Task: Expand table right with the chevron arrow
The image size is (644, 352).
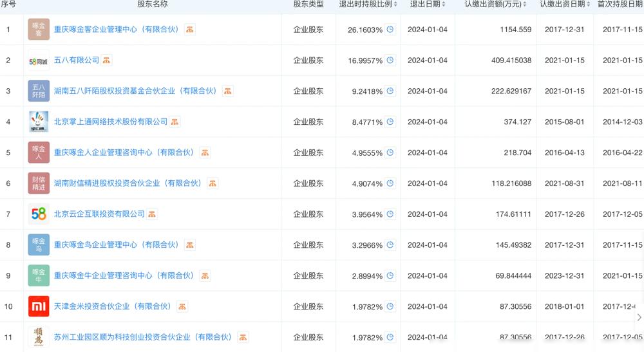Action: click(639, 317)
